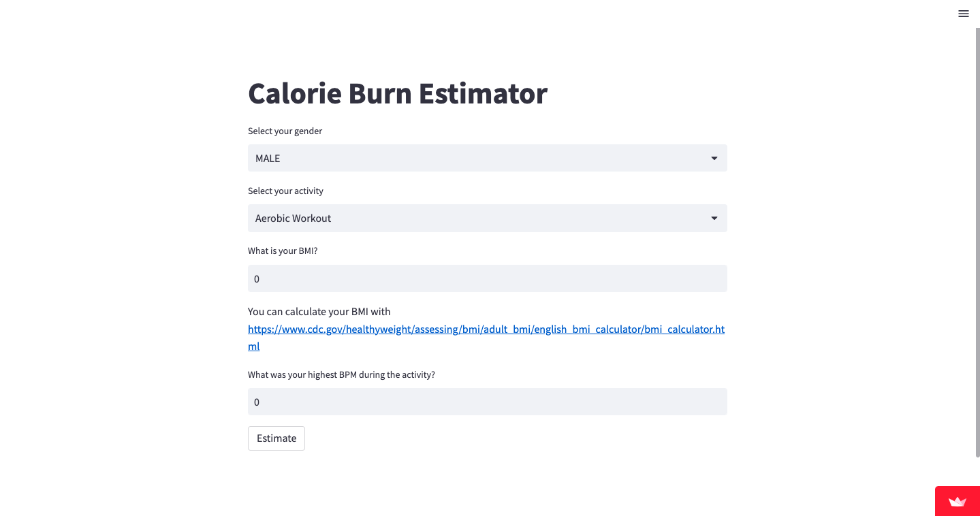Open the select box showing MALE
The image size is (980, 516).
point(487,158)
